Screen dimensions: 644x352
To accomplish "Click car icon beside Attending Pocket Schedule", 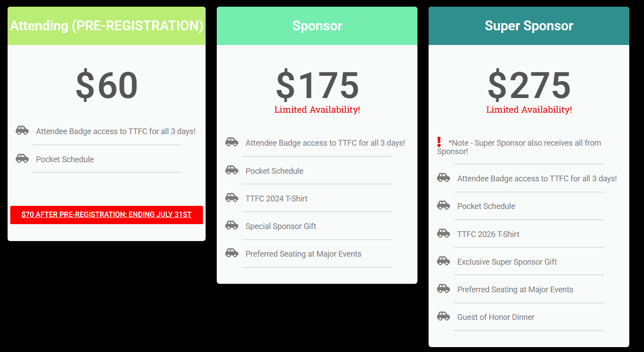I will (22, 158).
